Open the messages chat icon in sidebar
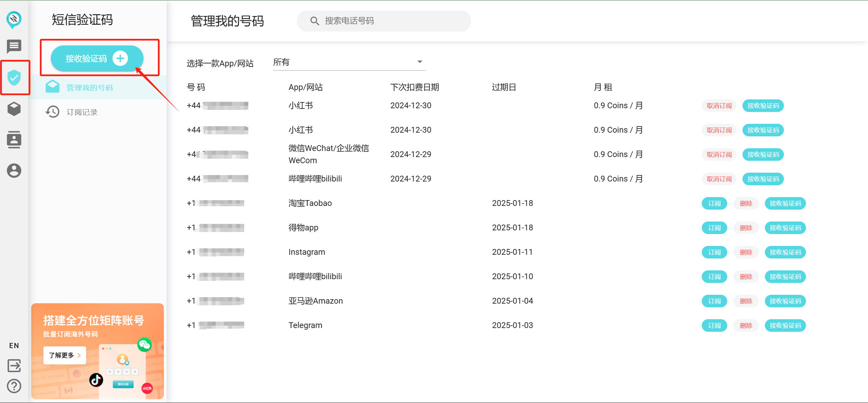The image size is (868, 403). [x=14, y=47]
